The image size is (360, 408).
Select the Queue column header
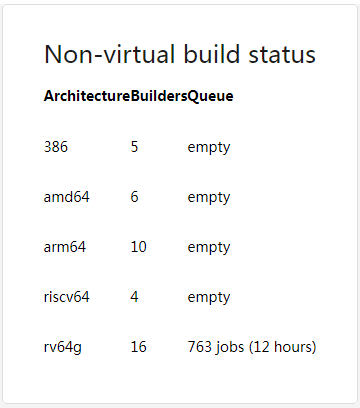coord(210,96)
